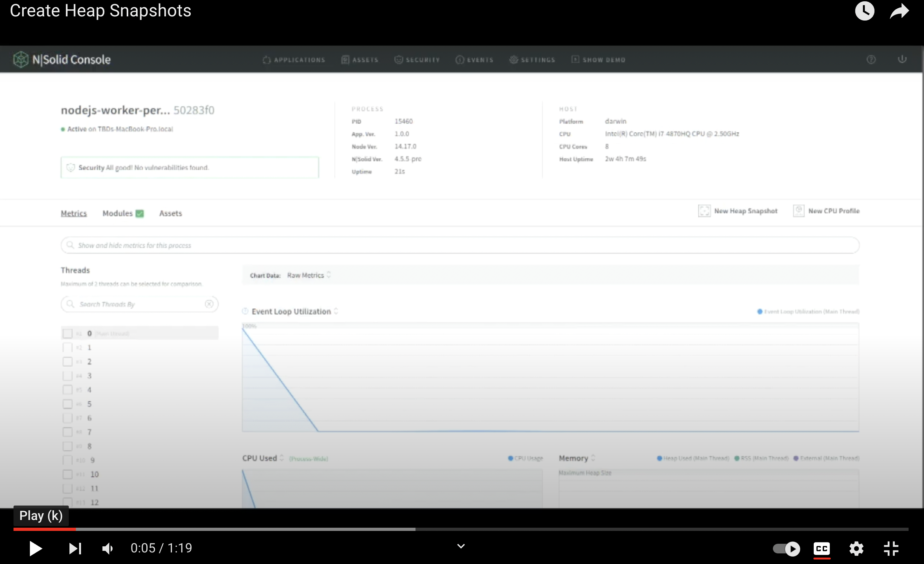Switch to the Modules tab
The width and height of the screenshot is (924, 564).
(118, 213)
